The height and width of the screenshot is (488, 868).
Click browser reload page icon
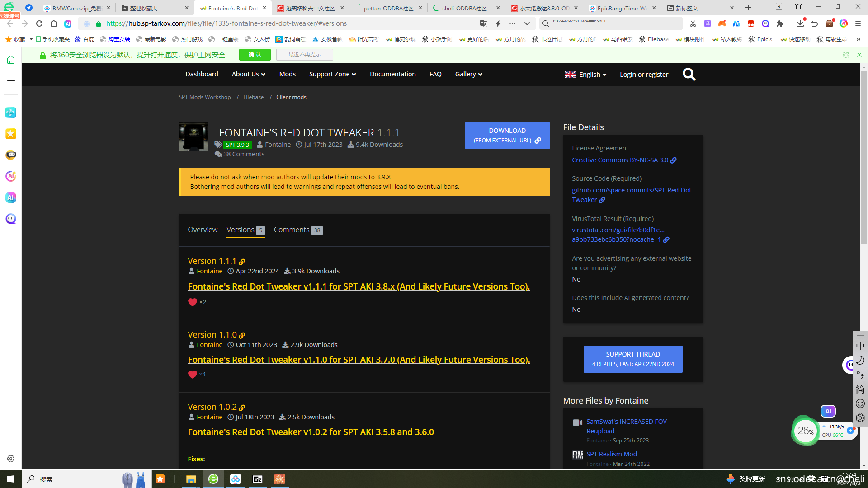coord(39,23)
